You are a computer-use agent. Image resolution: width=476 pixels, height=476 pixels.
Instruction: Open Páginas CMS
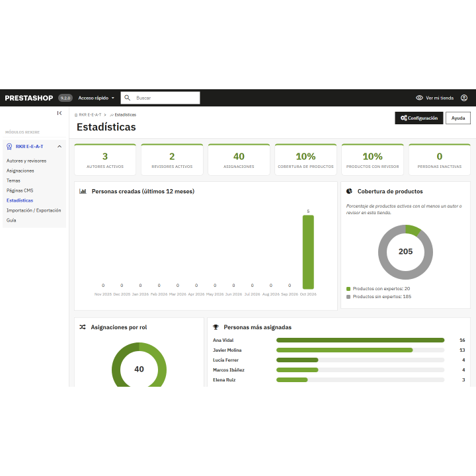coord(20,190)
